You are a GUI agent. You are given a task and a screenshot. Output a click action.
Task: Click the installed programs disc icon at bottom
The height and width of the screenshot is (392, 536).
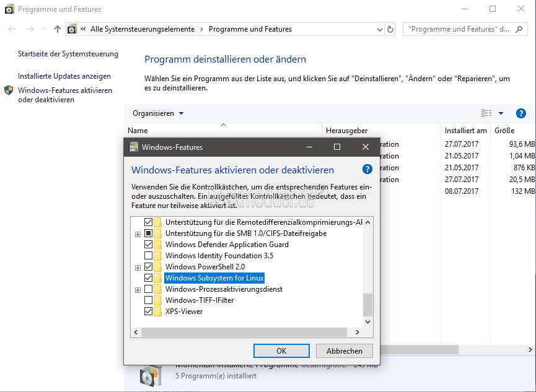151,376
